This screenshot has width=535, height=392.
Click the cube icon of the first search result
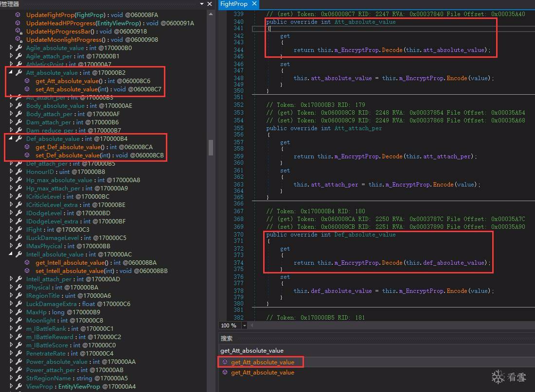click(225, 362)
